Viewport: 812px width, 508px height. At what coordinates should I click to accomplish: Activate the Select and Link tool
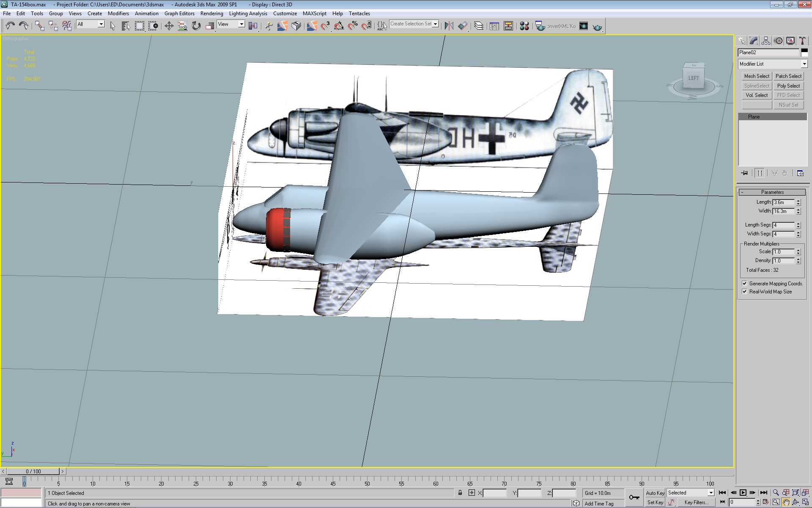(x=39, y=26)
